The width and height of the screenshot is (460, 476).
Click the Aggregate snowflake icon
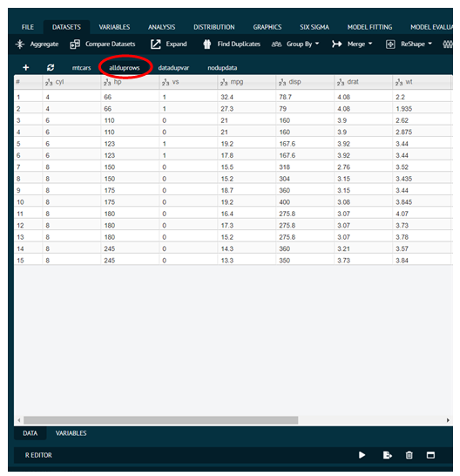(20, 44)
